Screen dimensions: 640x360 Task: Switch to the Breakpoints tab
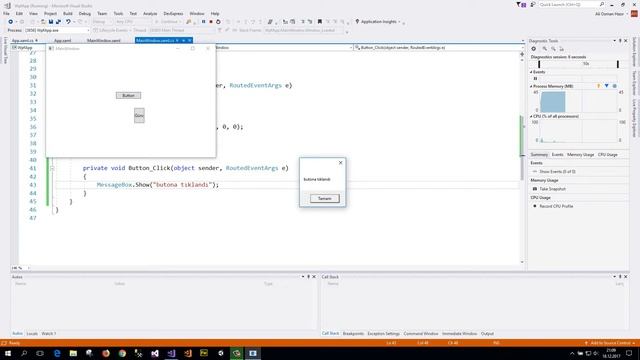(x=353, y=333)
